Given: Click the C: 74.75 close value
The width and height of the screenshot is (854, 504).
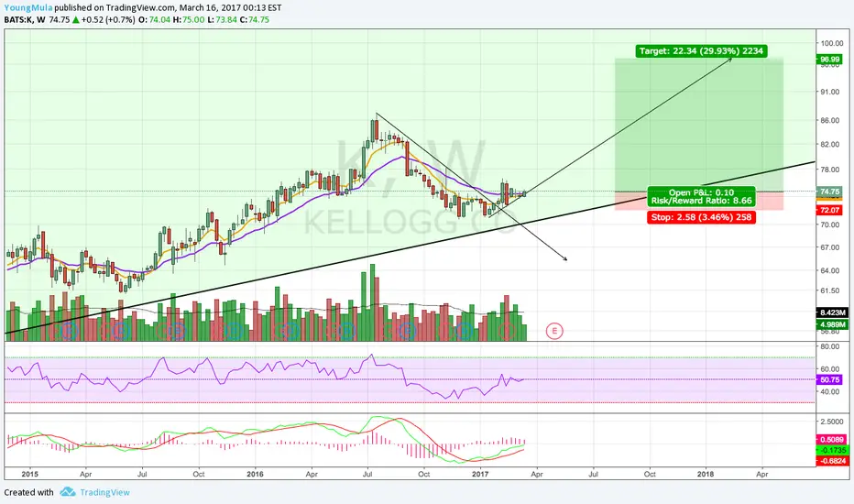Looking at the screenshot, I should [x=255, y=19].
